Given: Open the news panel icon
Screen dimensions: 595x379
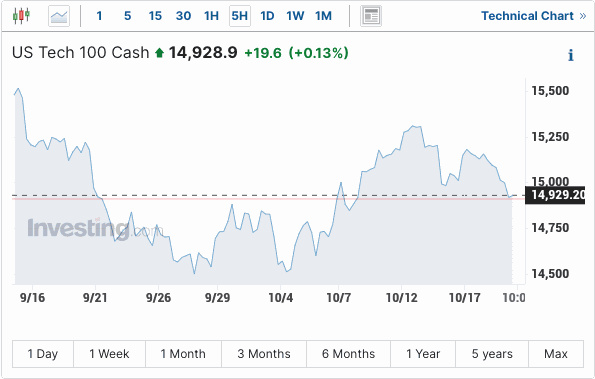Looking at the screenshot, I should 371,16.
